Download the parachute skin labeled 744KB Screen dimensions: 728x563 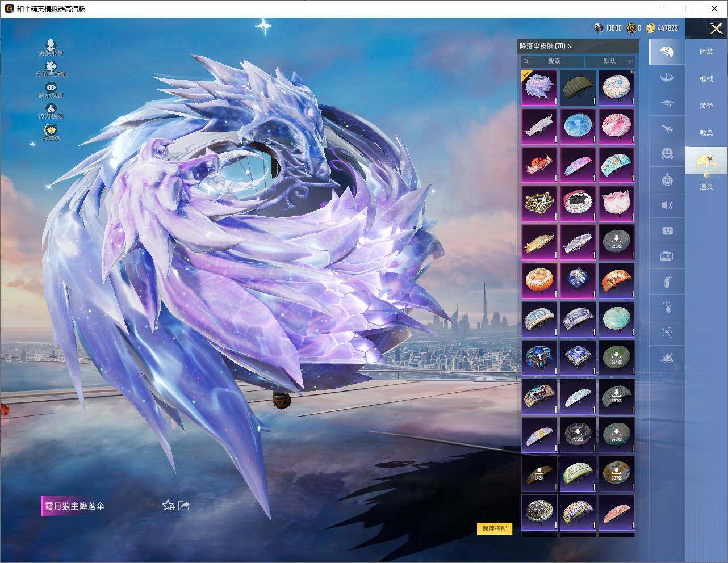[x=616, y=358]
